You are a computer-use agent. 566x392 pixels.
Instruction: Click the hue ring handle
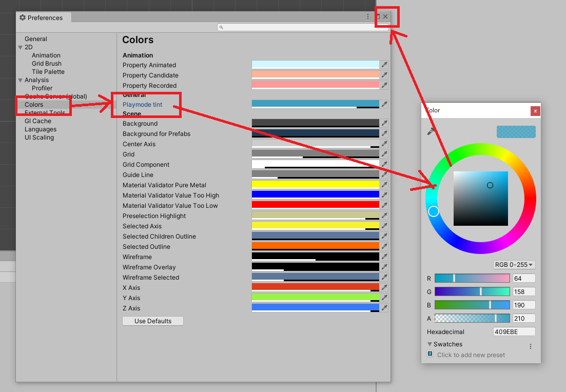[434, 211]
